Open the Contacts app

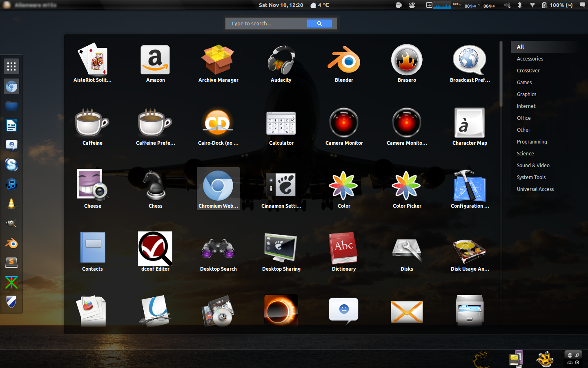point(93,252)
